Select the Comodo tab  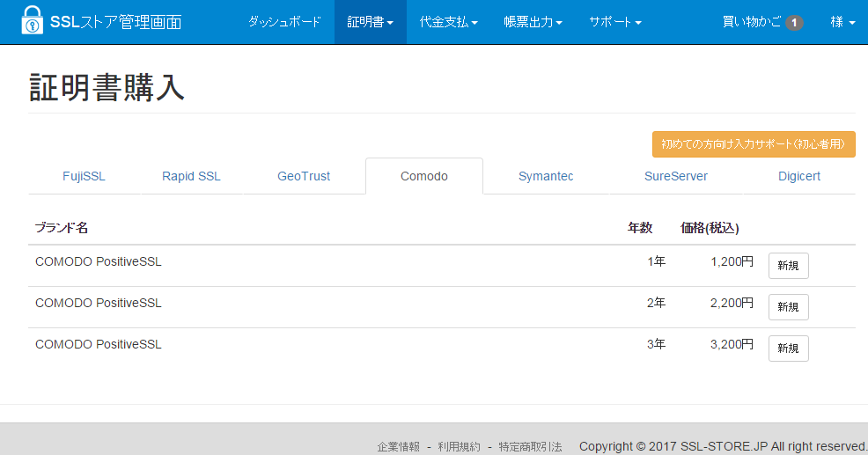click(x=424, y=176)
